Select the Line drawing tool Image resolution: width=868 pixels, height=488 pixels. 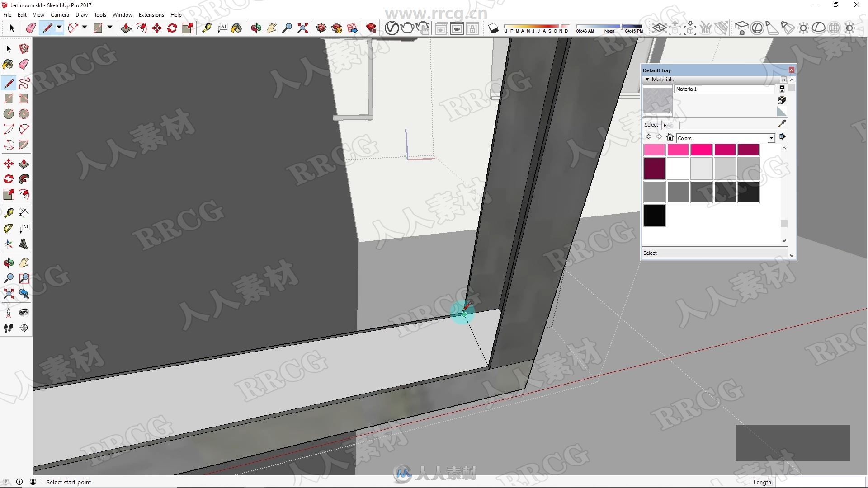(9, 83)
